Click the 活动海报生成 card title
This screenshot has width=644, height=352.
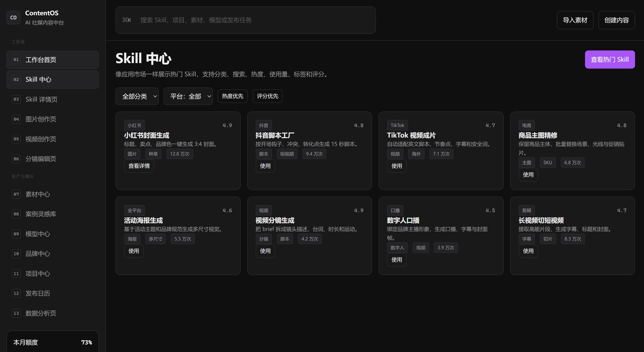coord(143,221)
